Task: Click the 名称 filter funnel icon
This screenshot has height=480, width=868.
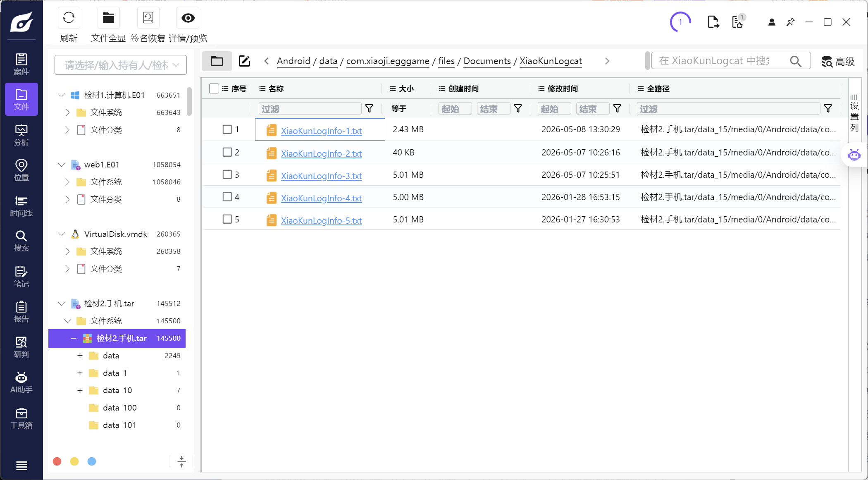Action: click(370, 108)
